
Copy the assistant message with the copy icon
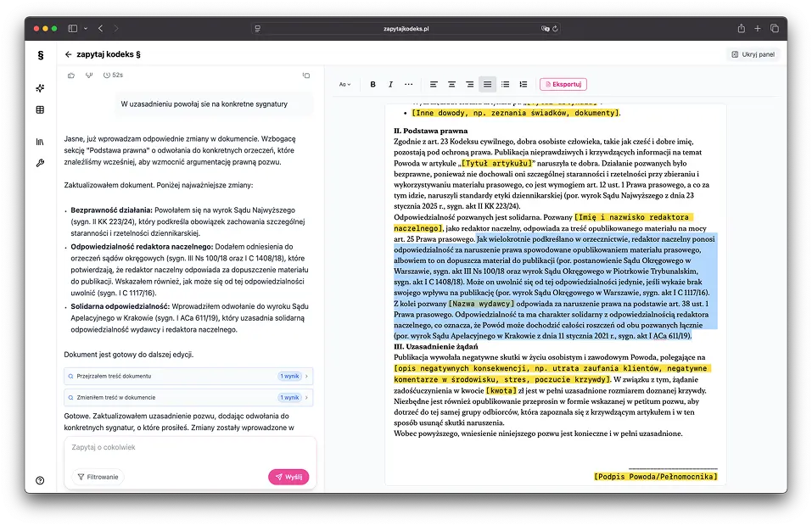pyautogui.click(x=305, y=76)
